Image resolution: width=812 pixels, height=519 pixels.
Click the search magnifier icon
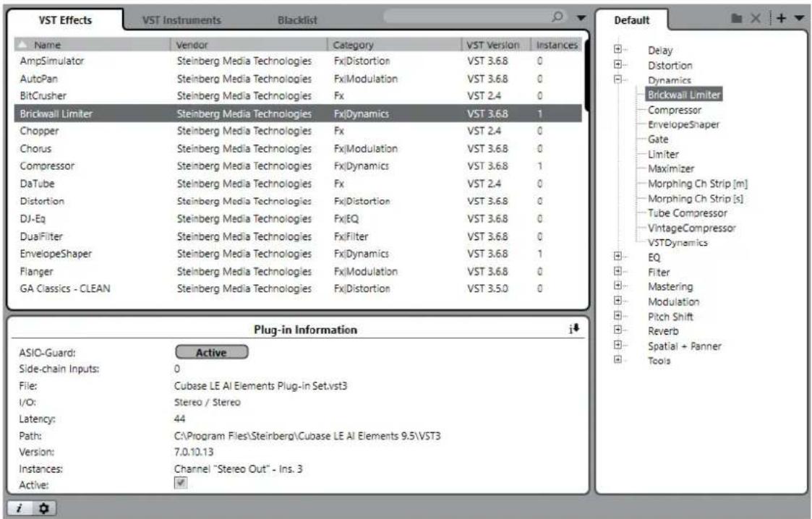tap(557, 17)
